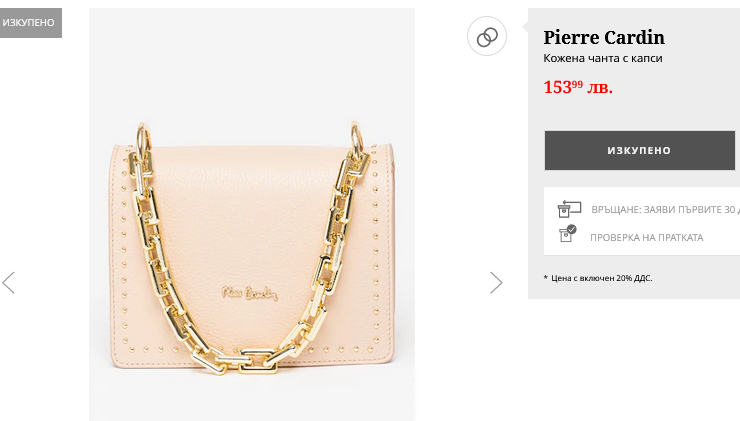This screenshot has width=740, height=421.
Task: Click product title Кожена чанта с капси
Action: click(602, 59)
